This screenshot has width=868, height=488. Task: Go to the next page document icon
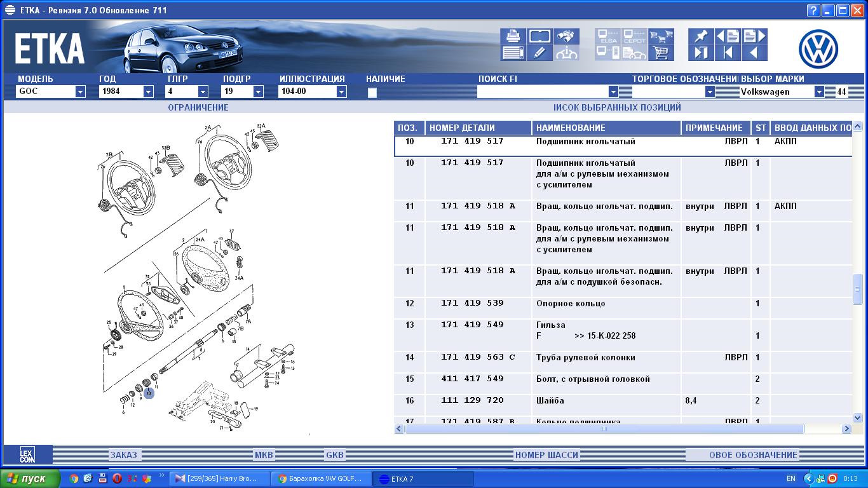tap(754, 36)
